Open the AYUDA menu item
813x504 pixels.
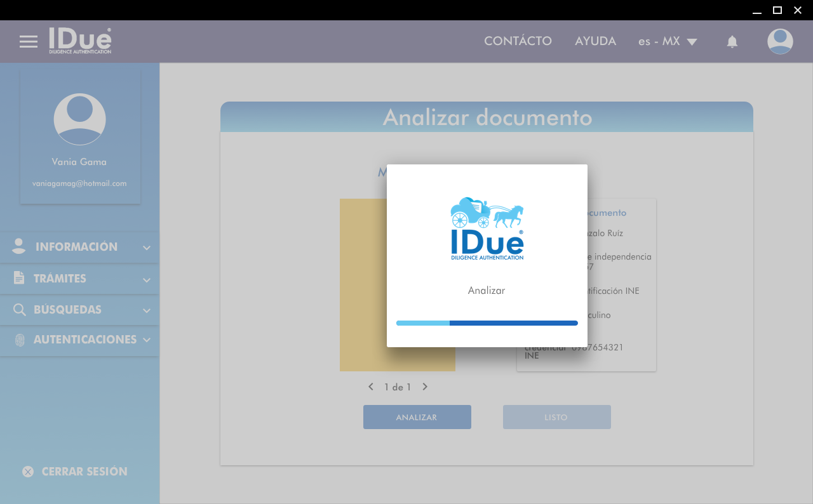[x=595, y=41]
